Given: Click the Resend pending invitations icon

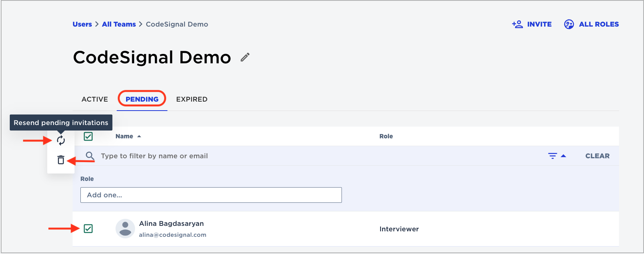Looking at the screenshot, I should [61, 140].
